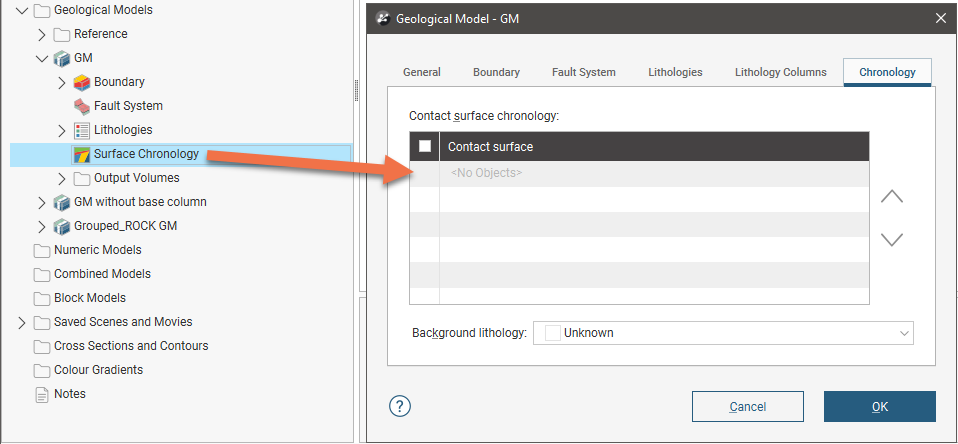Screen dimensions: 958x444
Task: Move contact surface up with arrow
Action: point(891,197)
